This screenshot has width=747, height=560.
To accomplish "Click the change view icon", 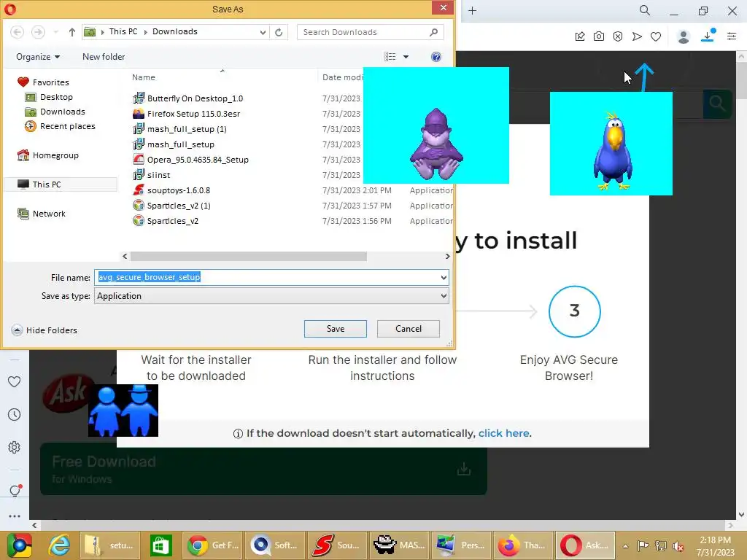I will coord(390,57).
